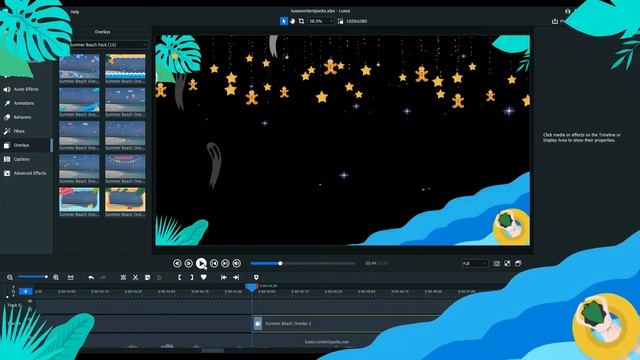Screen dimensions: 640x360
Task: Expand the Summer Beach Pack dropdown
Action: 107,44
